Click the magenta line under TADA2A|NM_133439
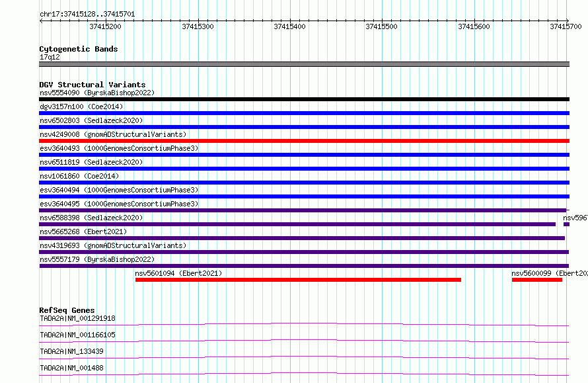588x383 pixels. (304, 357)
